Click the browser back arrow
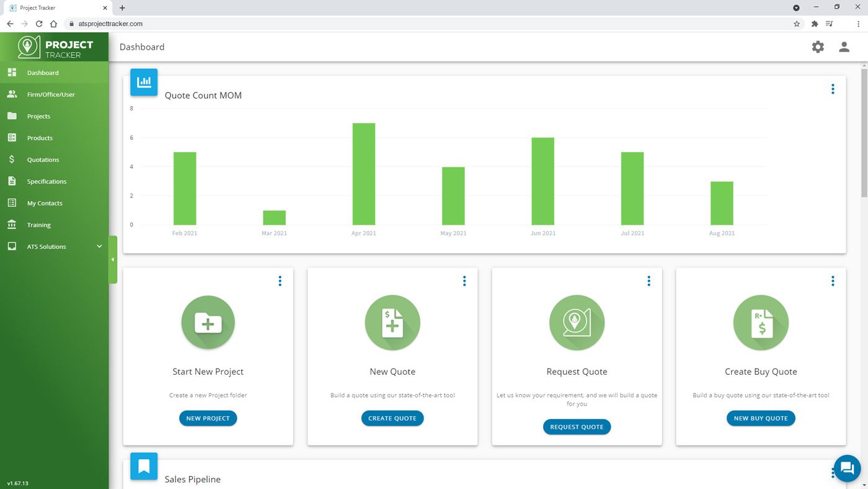Image resolution: width=868 pixels, height=489 pixels. point(10,24)
